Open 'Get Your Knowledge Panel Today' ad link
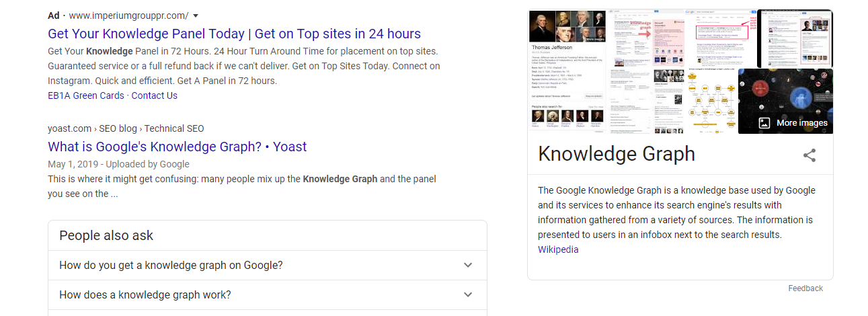This screenshot has width=868, height=316. coord(234,34)
